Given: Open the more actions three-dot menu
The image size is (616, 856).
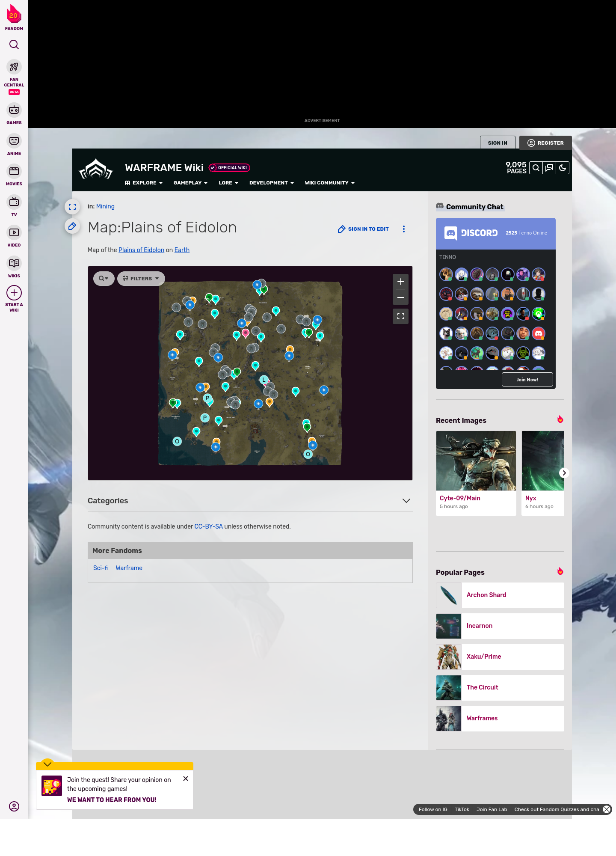Looking at the screenshot, I should coord(404,229).
